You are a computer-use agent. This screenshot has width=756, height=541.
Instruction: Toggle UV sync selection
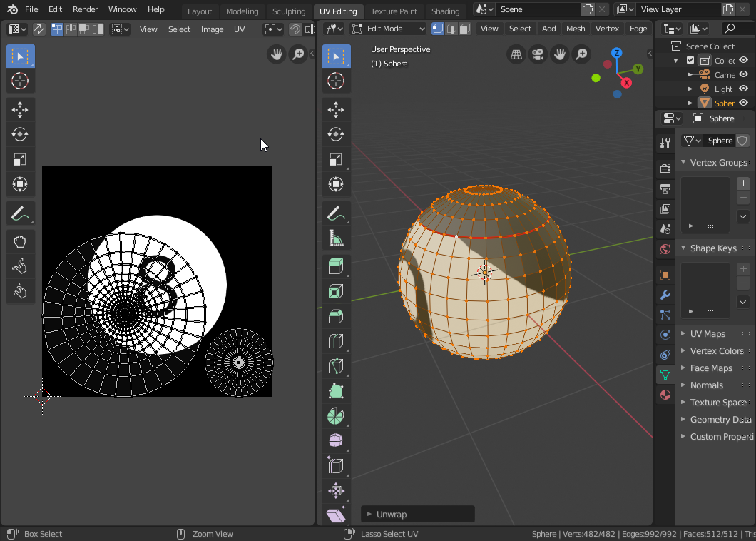point(39,29)
